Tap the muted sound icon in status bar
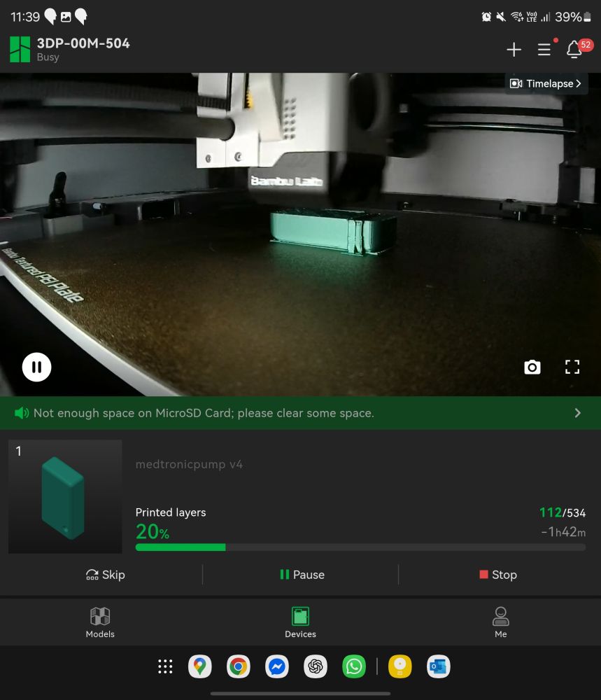Viewport: 601px width, 700px height. click(x=502, y=17)
